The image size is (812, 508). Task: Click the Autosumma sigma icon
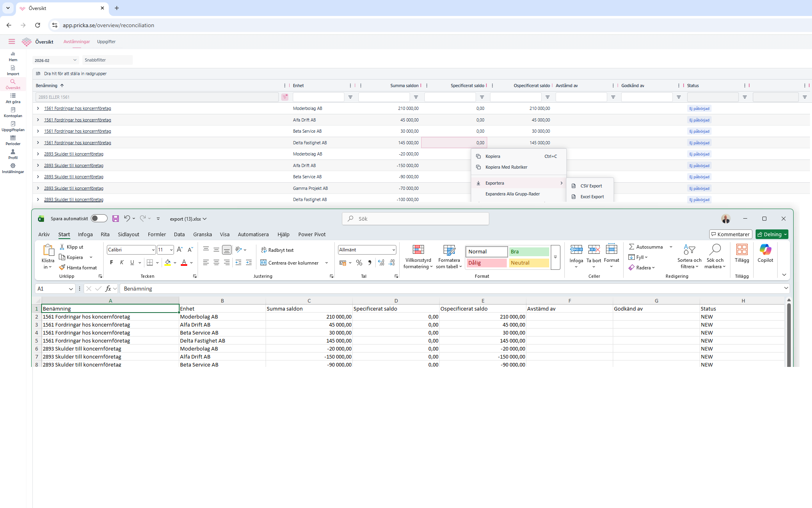632,247
